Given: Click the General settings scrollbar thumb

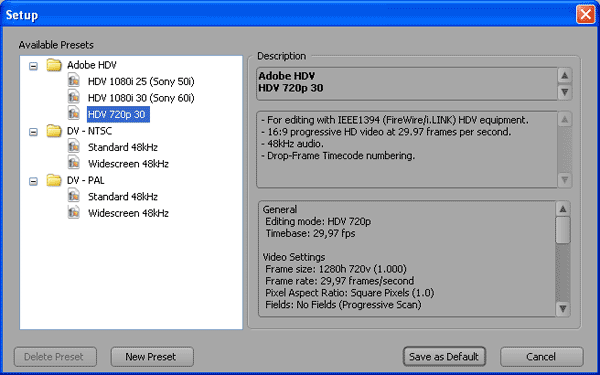Looking at the screenshot, I should tap(563, 230).
